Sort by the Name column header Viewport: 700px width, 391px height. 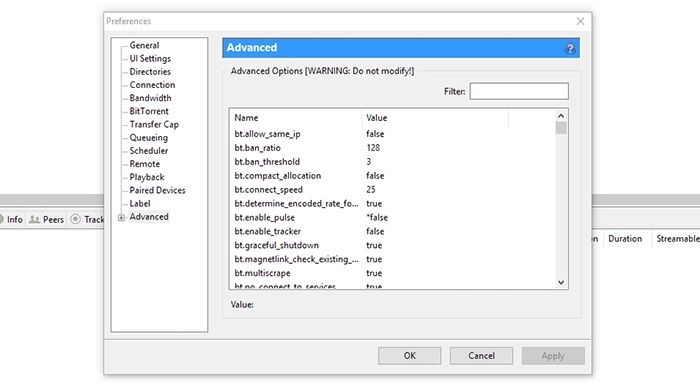point(296,118)
